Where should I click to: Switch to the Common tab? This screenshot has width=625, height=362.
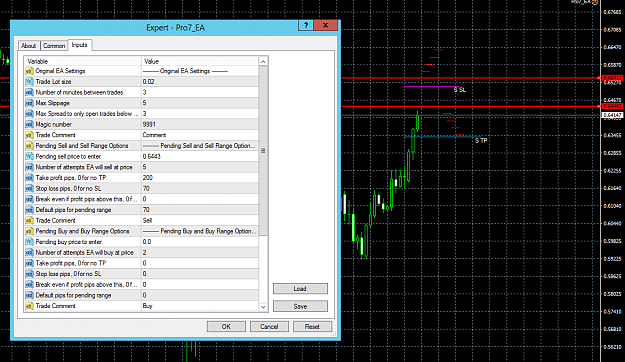54,46
